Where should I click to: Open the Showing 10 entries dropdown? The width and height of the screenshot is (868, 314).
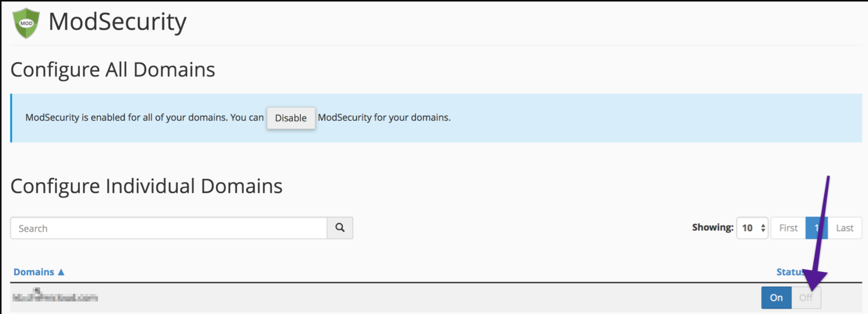click(752, 228)
